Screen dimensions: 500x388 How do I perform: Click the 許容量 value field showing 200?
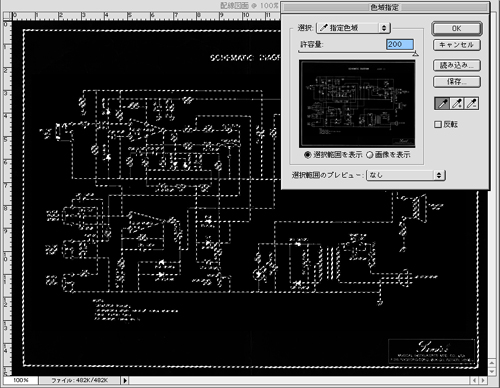[400, 44]
